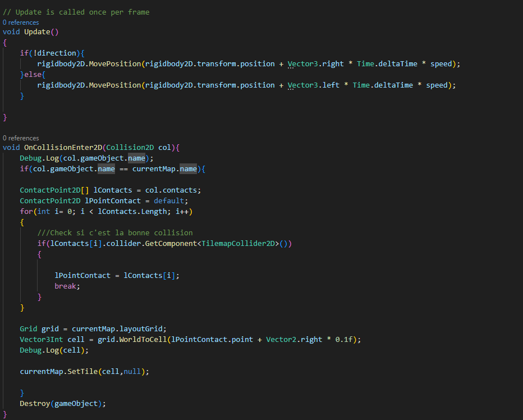Click the !direction condition in the if statement
Screen dimensions: 523x420
point(57,53)
